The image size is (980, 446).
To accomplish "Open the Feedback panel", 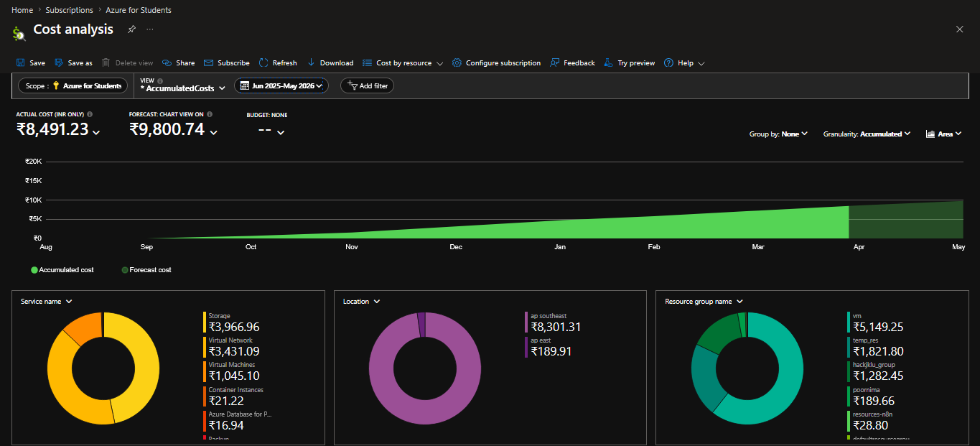I will pyautogui.click(x=572, y=62).
